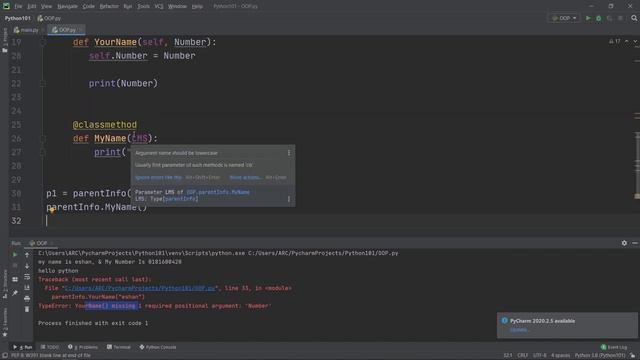
Task: Jump up the stack trace arrow
Action: click(x=27, y=255)
